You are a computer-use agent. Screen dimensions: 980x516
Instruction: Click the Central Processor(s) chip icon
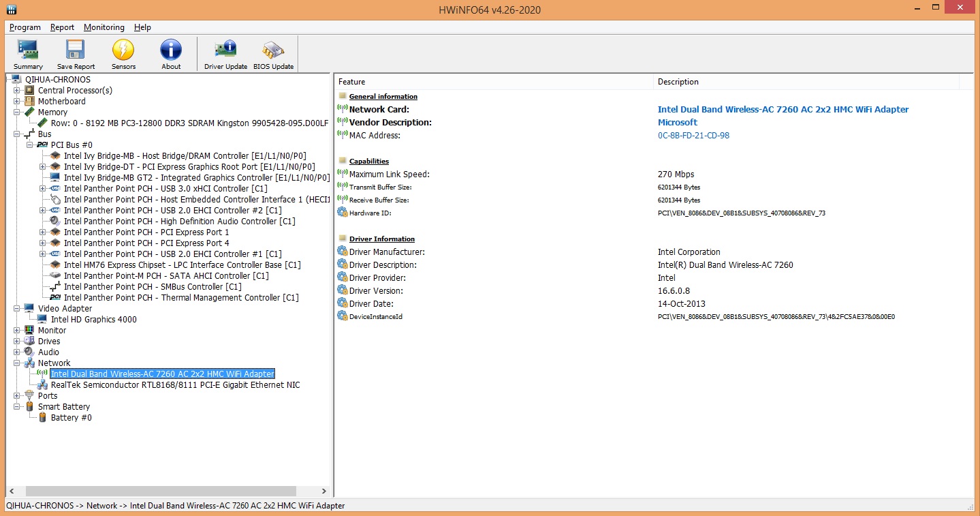29,90
